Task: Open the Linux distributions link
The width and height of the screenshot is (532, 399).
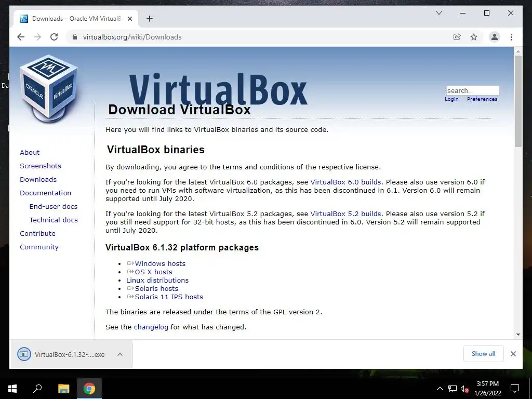Action: tap(157, 280)
